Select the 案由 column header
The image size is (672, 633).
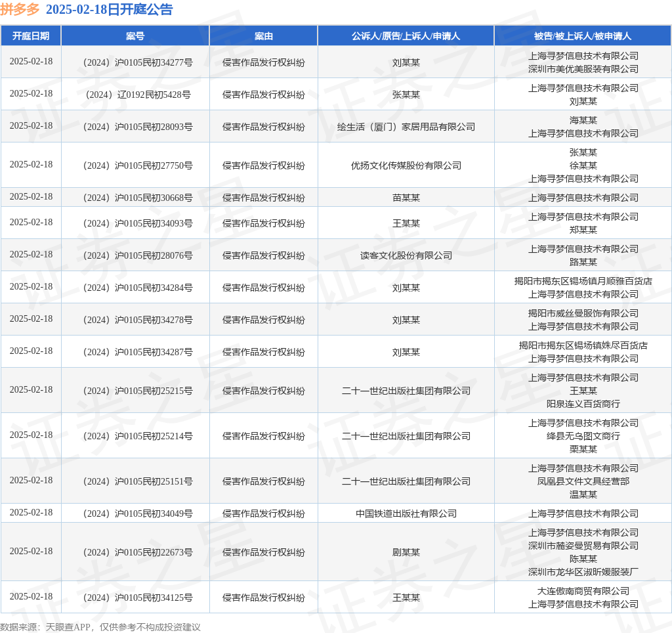click(x=262, y=35)
